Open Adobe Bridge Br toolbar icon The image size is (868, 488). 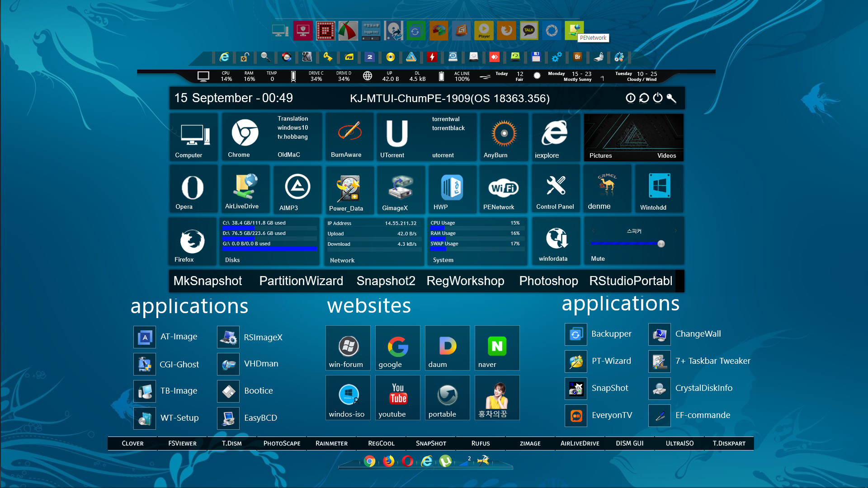[577, 57]
